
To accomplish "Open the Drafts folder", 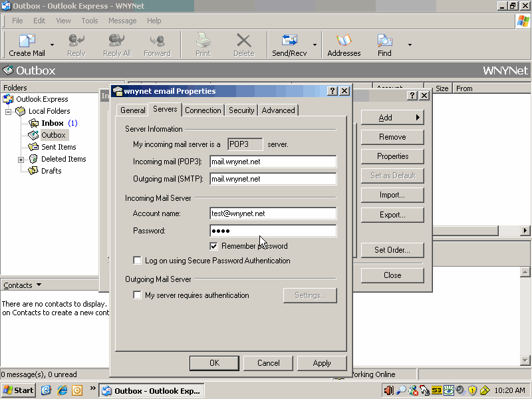I will coord(51,171).
